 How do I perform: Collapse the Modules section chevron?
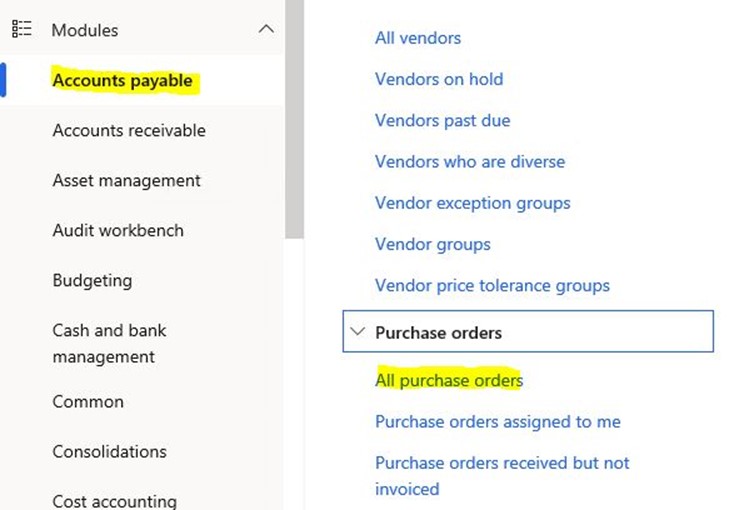click(x=266, y=30)
